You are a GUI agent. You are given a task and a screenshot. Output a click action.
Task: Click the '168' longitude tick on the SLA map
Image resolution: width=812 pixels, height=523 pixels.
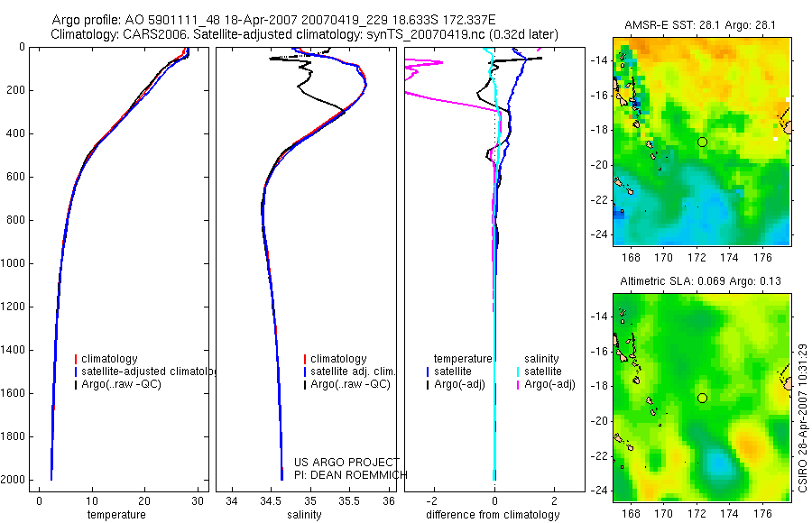631,514
